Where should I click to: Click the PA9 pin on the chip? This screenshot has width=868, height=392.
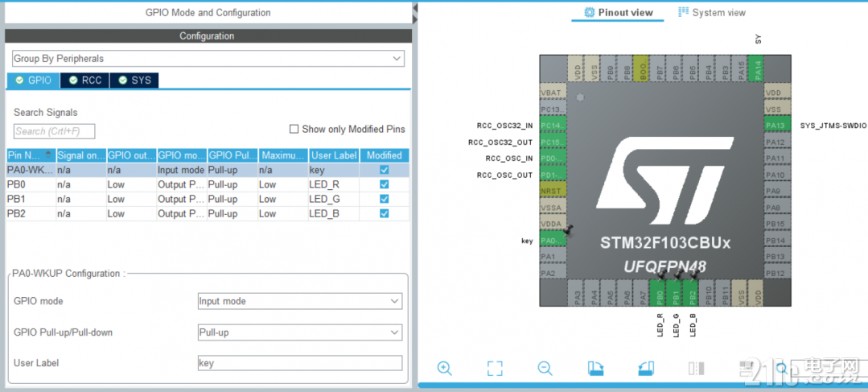click(x=778, y=191)
